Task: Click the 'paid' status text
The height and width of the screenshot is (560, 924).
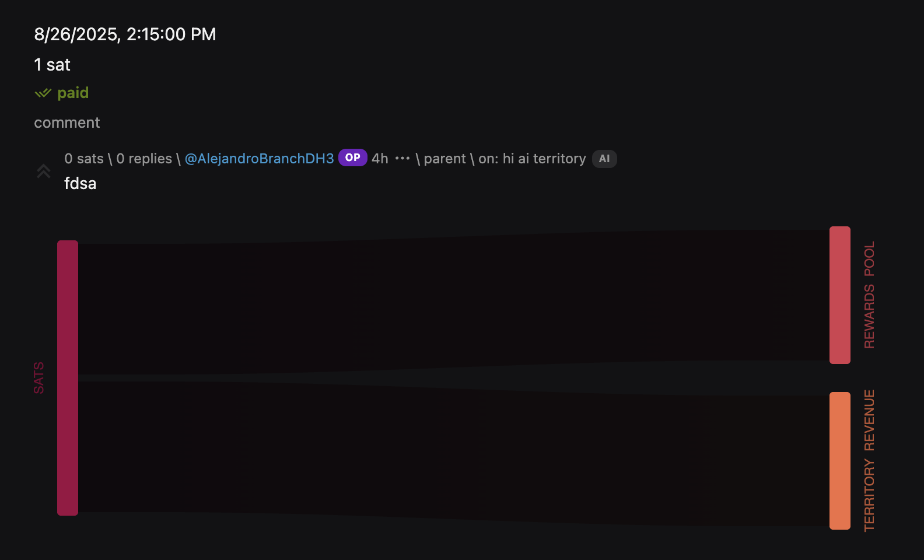Action: point(73,93)
